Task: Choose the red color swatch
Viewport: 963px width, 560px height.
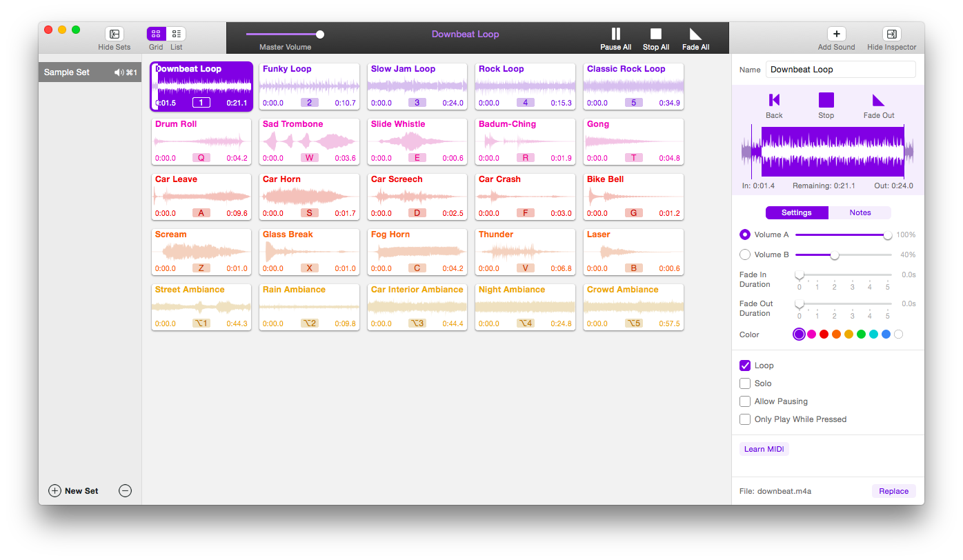Action: click(x=824, y=334)
